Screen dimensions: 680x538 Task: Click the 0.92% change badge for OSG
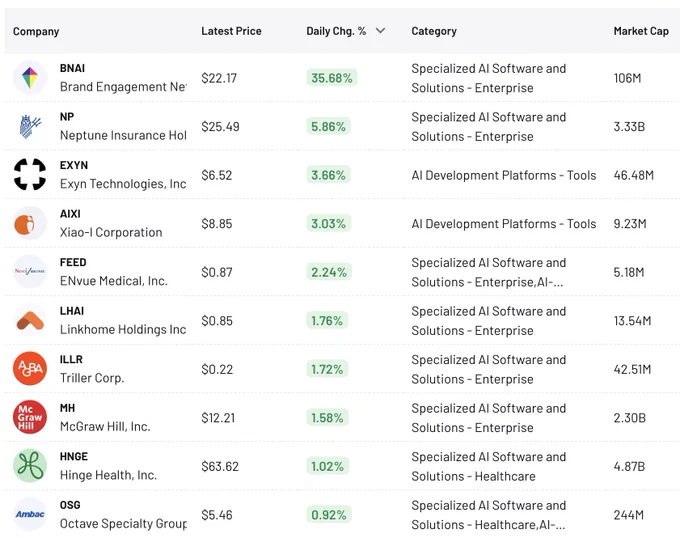click(329, 515)
